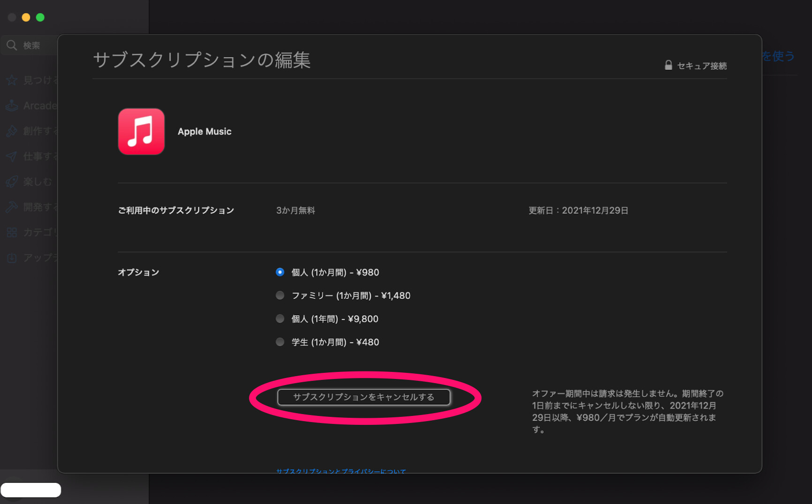This screenshot has height=504, width=812.
Task: Click the セキュア接続 label
Action: pos(702,66)
